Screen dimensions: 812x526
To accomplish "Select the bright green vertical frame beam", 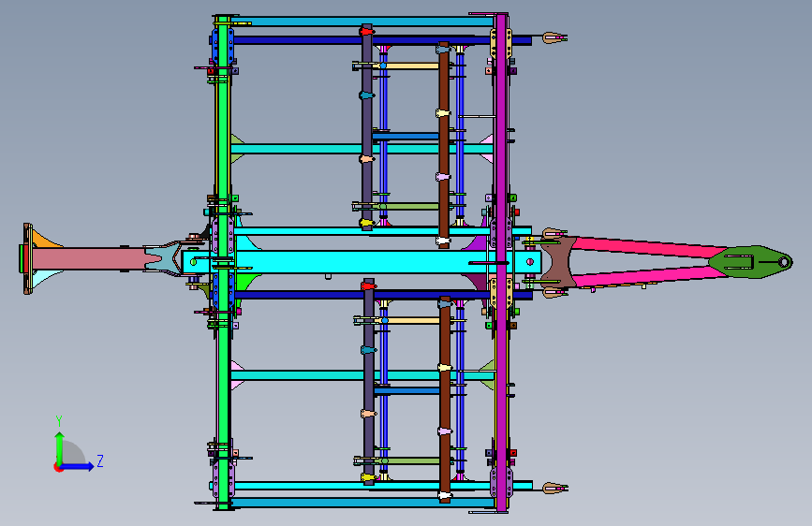I will [223, 262].
